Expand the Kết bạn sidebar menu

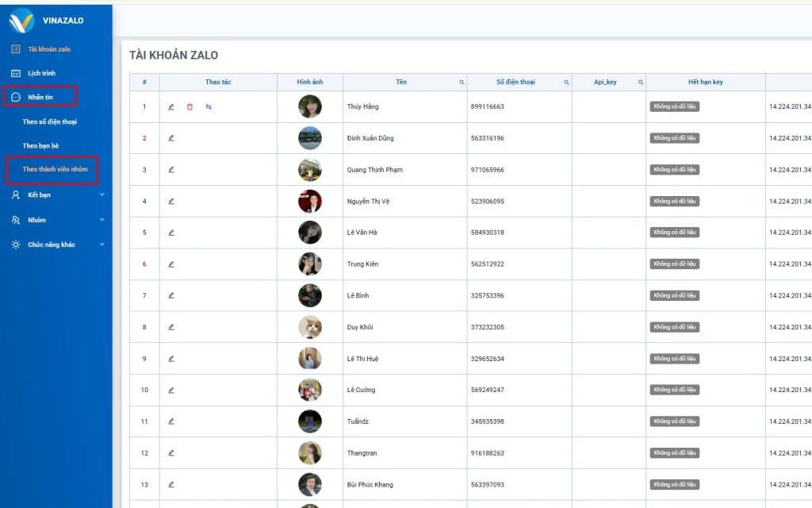56,194
